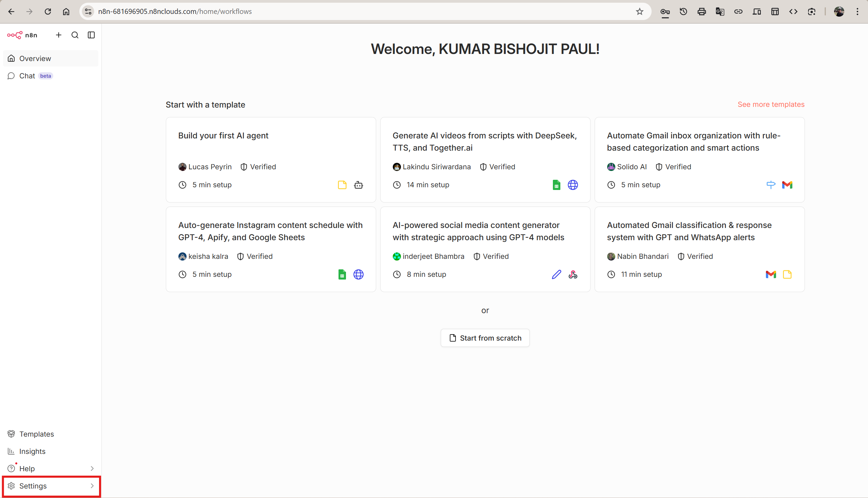
Task: Click the copy link icon in toolbar
Action: (738, 12)
